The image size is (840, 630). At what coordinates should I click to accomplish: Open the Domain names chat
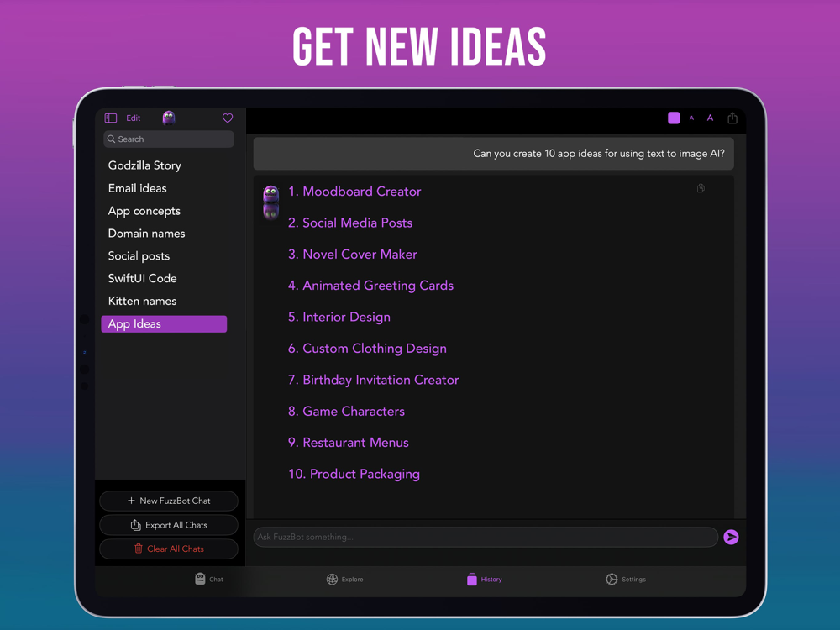(x=146, y=234)
